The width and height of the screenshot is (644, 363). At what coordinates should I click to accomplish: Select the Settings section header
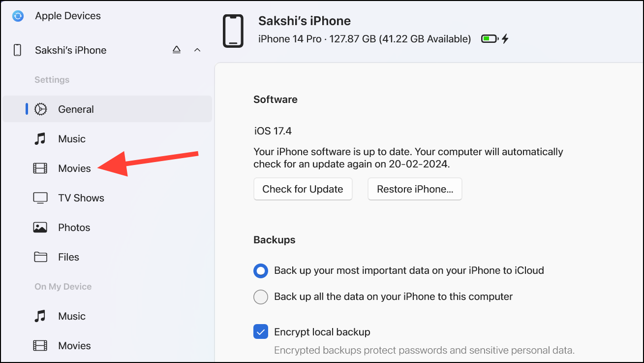[52, 79]
